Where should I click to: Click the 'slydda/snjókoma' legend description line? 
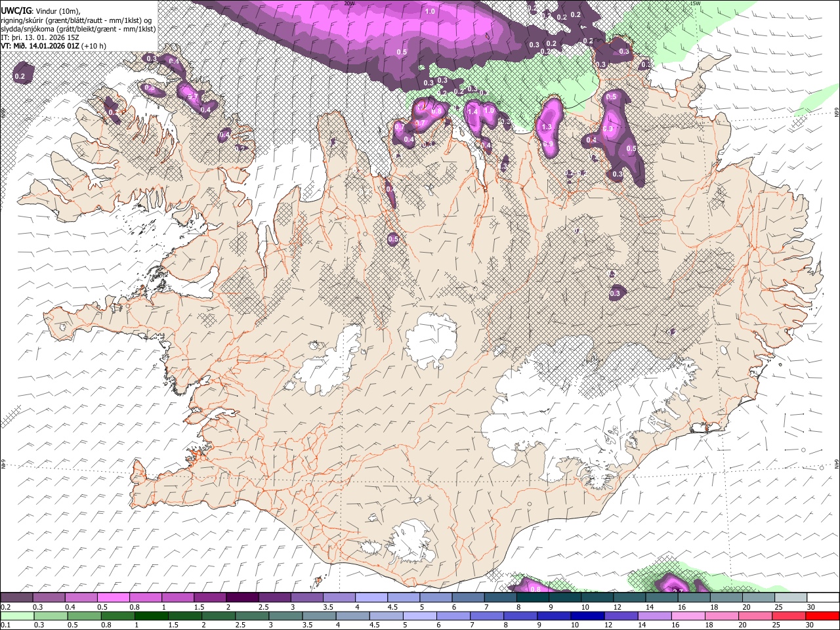pos(78,29)
